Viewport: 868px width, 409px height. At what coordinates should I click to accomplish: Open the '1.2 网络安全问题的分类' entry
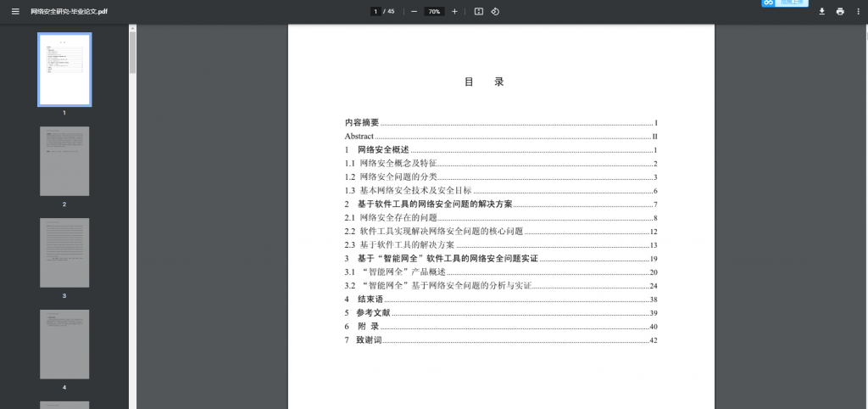tap(501, 176)
